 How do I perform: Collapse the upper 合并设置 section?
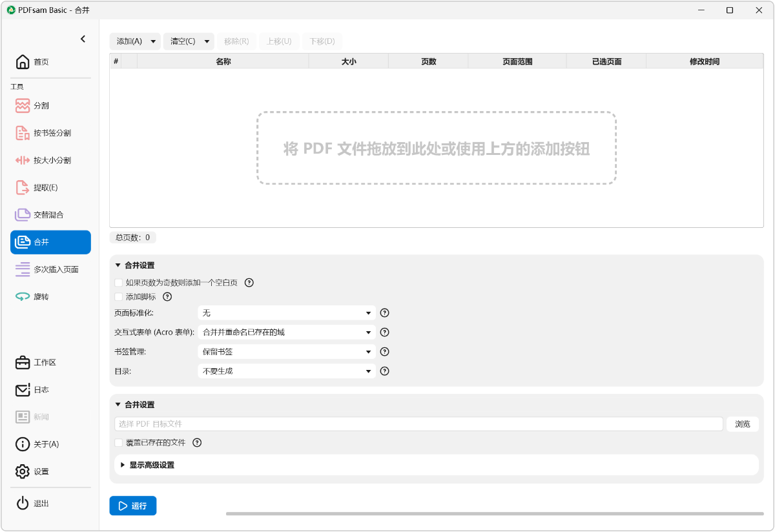coord(118,265)
